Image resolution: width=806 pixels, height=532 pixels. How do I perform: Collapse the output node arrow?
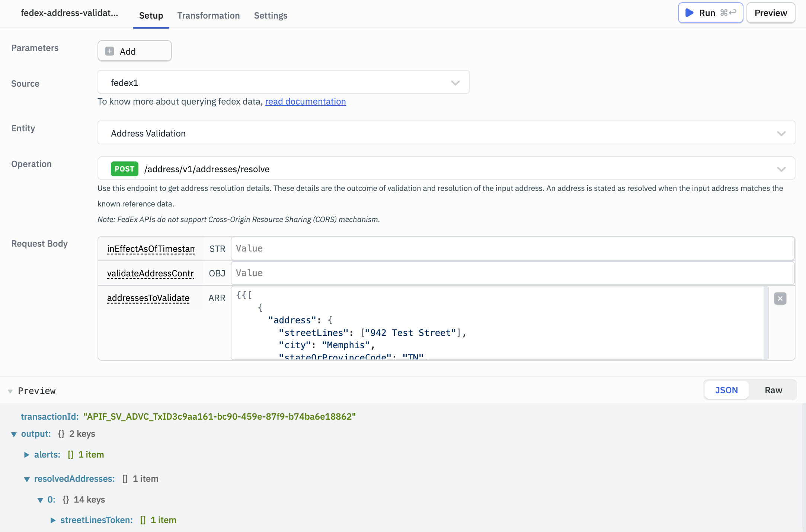click(14, 434)
